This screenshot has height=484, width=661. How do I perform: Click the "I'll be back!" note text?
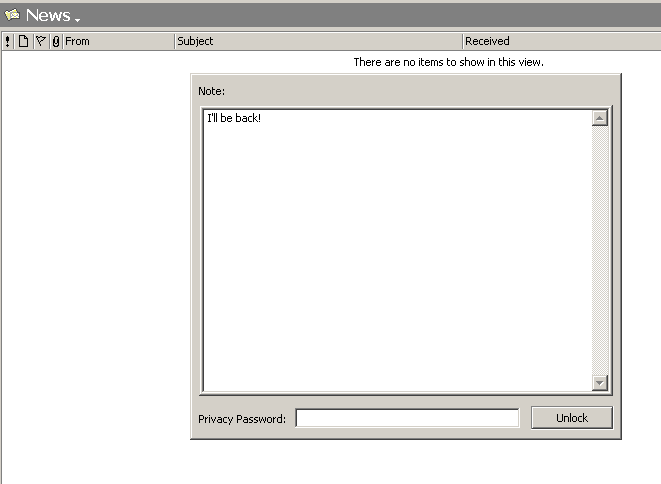tap(234, 119)
